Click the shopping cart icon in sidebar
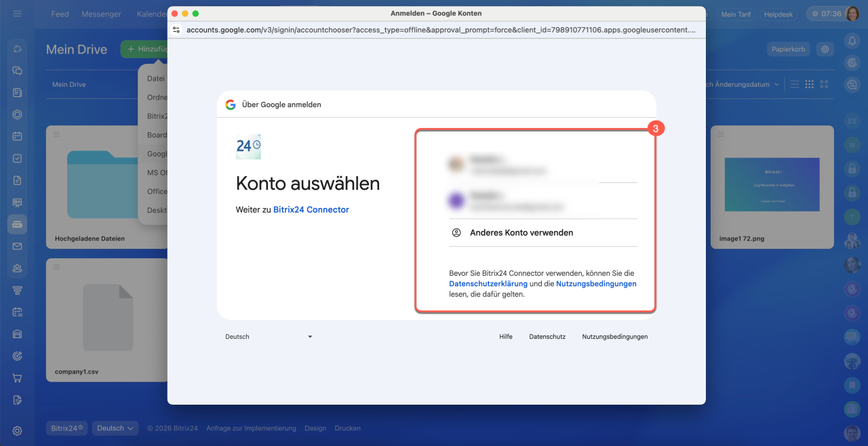Screen dimensions: 868x446 (17, 378)
